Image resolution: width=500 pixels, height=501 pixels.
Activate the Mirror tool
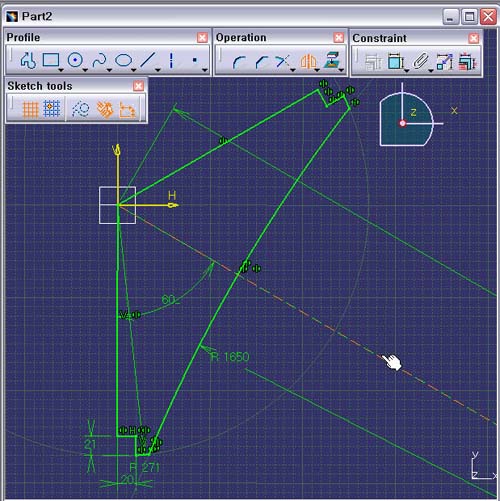[x=308, y=62]
